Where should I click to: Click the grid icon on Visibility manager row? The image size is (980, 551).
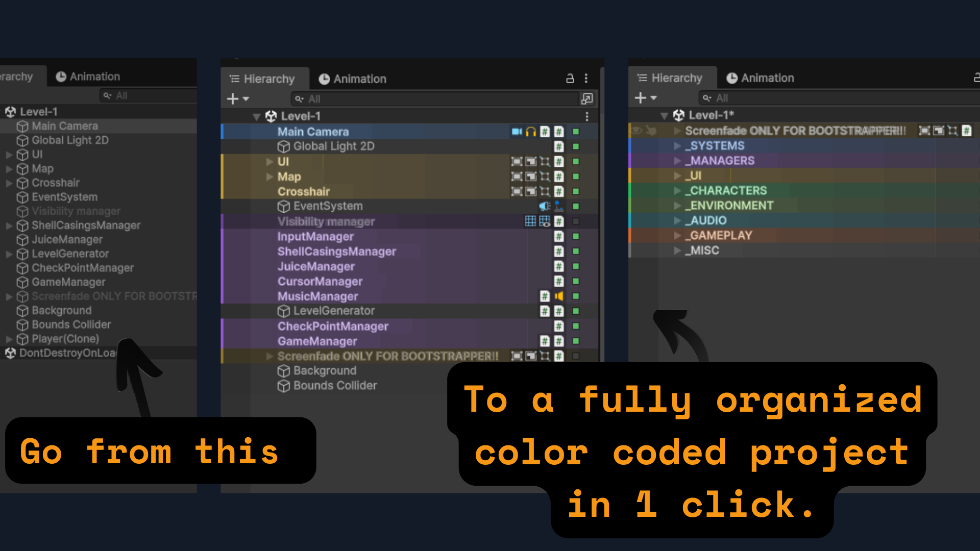[x=530, y=221]
